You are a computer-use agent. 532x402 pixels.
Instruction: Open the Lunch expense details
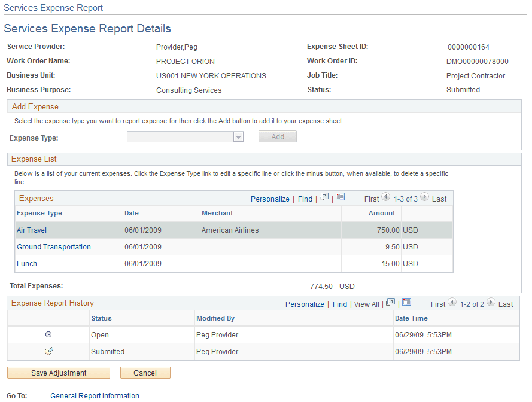[26, 263]
